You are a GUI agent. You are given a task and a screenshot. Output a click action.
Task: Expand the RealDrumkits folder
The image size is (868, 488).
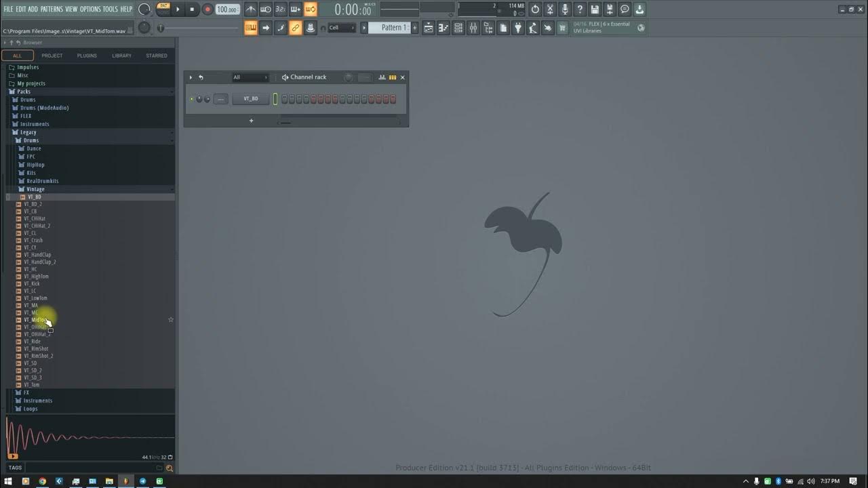42,181
